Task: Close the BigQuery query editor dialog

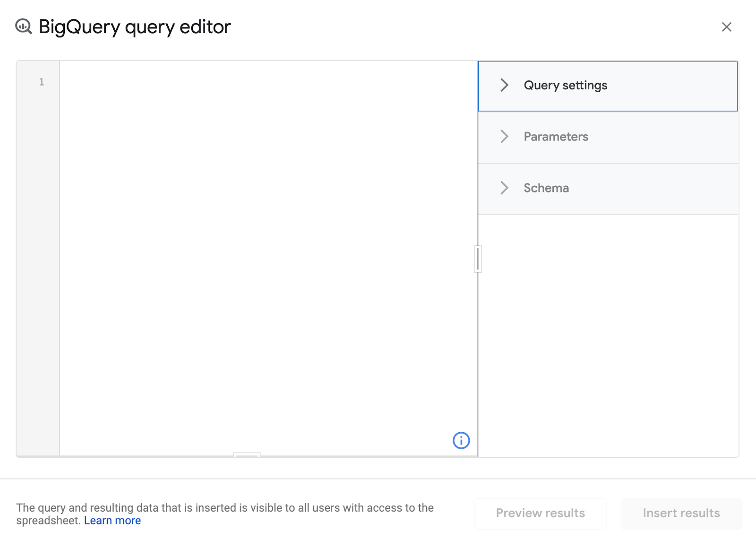Action: coord(727,27)
